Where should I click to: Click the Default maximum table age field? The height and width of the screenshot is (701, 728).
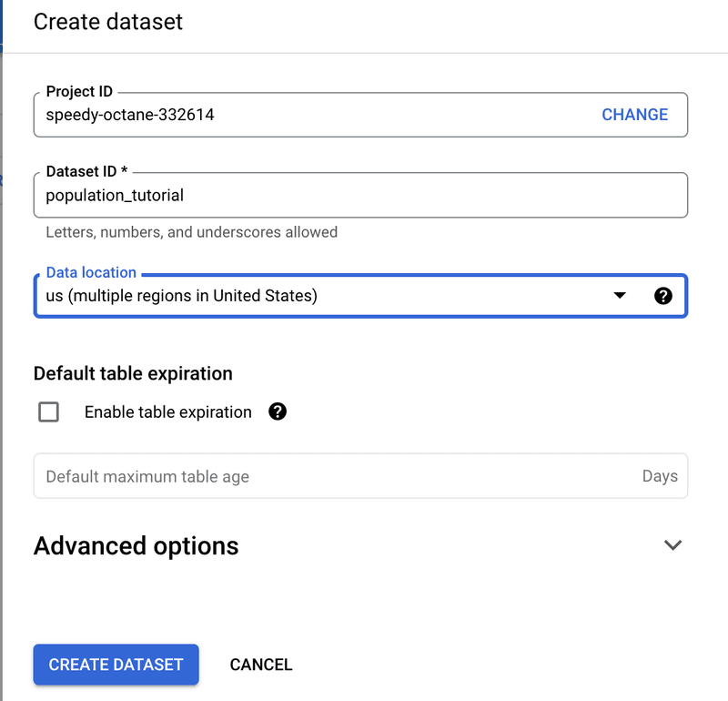[328, 476]
